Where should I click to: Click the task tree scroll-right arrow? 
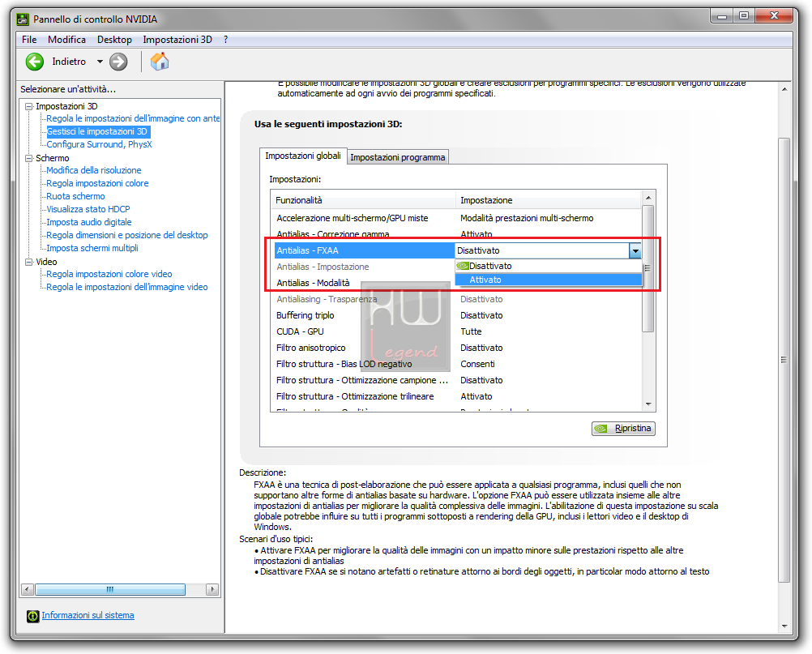[x=212, y=590]
